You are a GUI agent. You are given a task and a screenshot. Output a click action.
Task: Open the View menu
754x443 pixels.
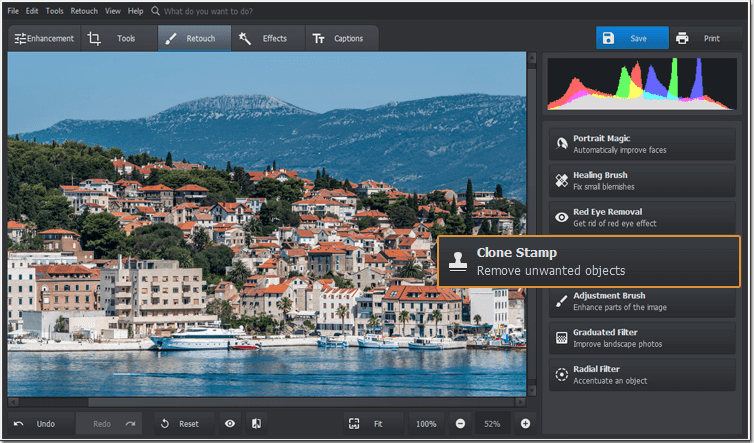tap(113, 11)
